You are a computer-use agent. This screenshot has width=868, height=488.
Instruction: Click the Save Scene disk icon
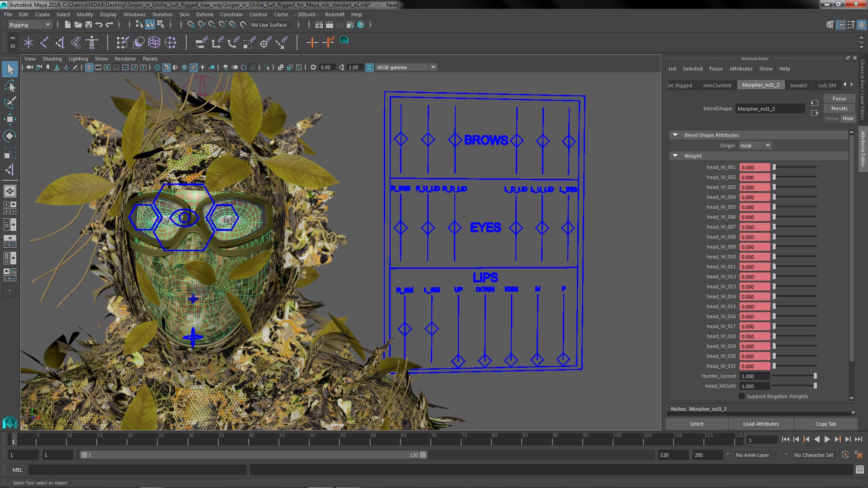(x=89, y=25)
